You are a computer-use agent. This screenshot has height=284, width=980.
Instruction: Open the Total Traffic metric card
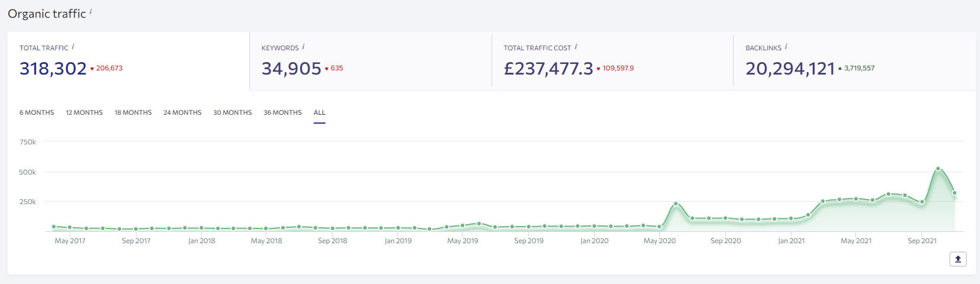(x=129, y=61)
